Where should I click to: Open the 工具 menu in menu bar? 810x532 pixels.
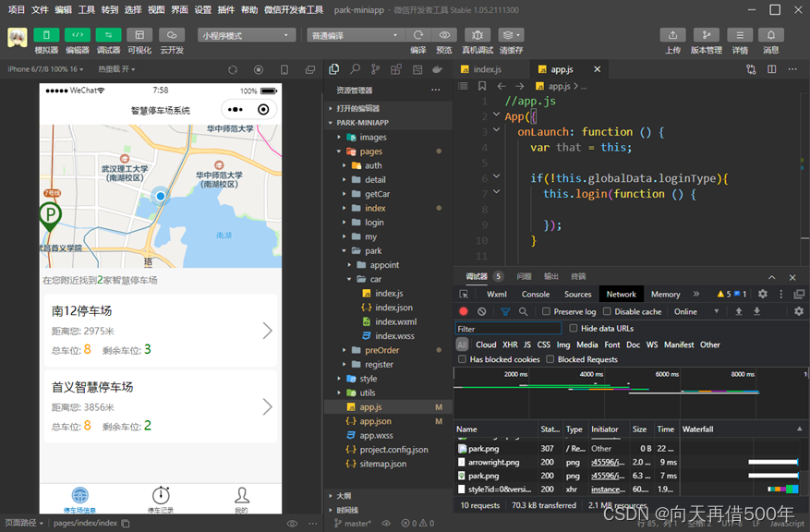coord(86,9)
